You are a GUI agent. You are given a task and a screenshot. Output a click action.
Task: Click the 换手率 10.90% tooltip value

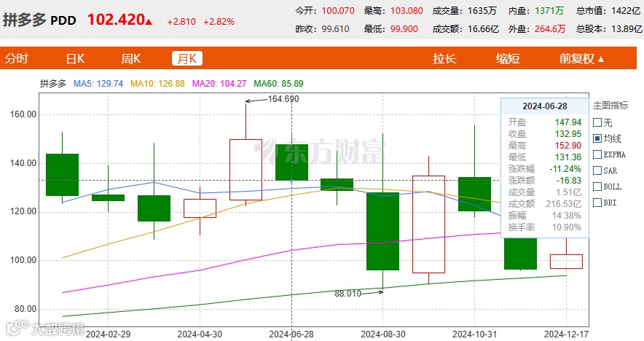tap(566, 227)
